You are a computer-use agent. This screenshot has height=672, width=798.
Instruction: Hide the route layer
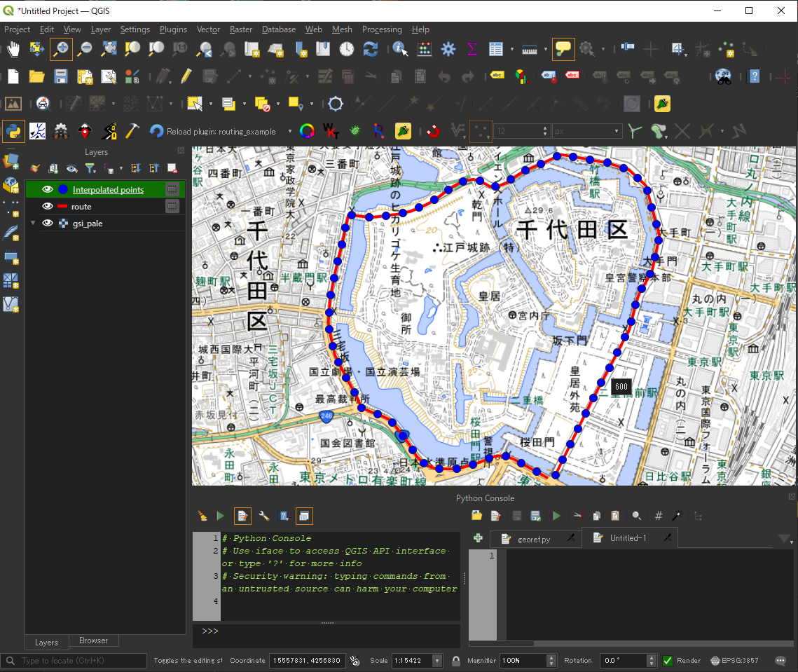tap(48, 207)
